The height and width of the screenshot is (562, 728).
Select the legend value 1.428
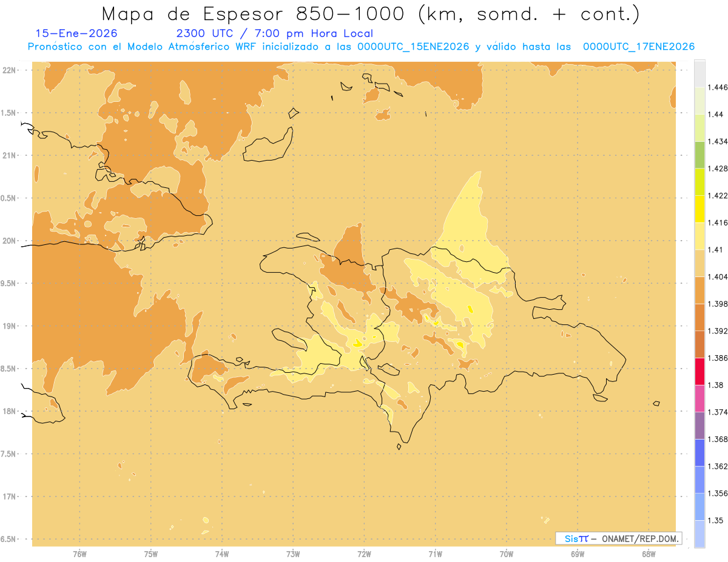pos(718,168)
